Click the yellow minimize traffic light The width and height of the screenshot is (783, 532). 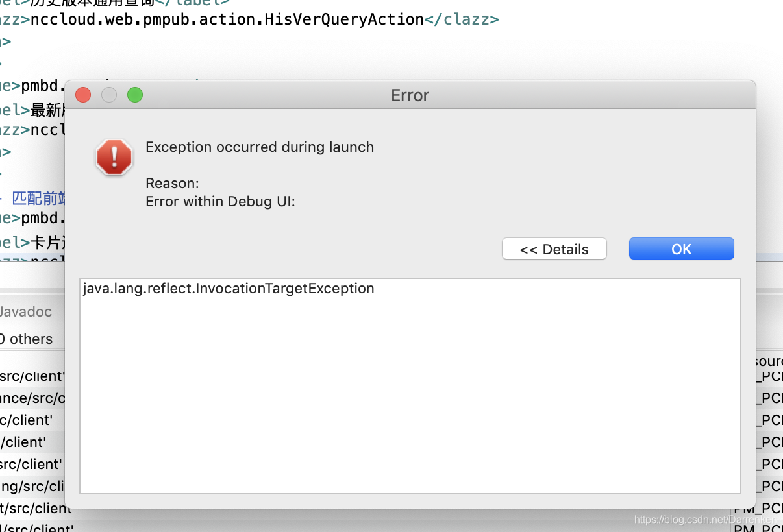coord(109,95)
